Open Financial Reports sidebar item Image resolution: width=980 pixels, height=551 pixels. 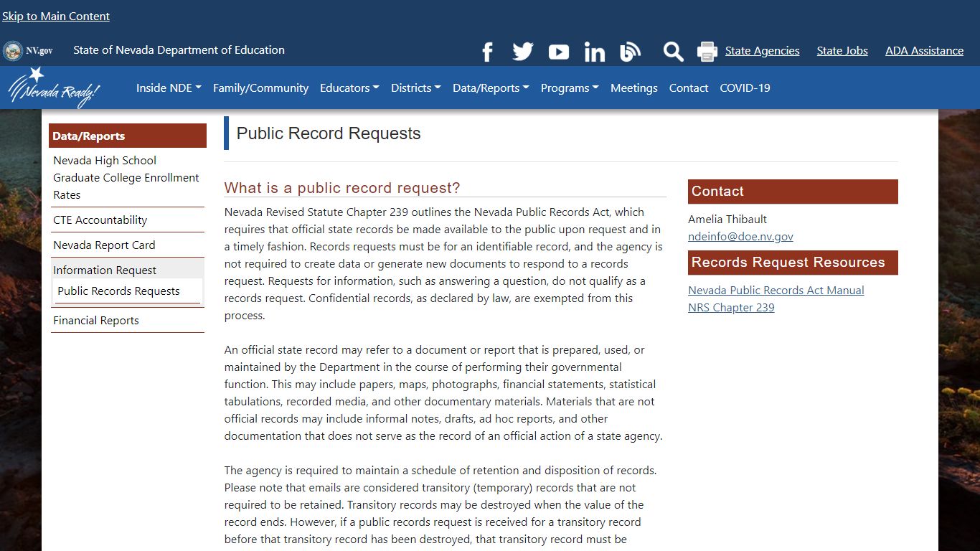point(127,320)
